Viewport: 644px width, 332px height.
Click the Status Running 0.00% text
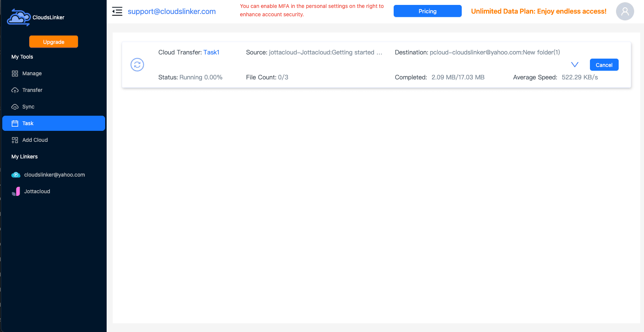click(190, 77)
